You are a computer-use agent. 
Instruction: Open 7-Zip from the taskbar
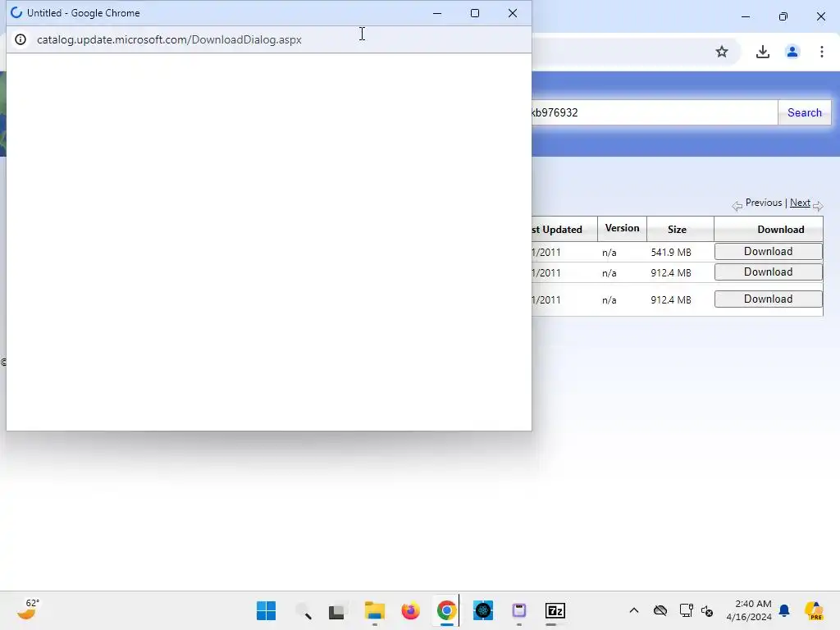tap(555, 610)
